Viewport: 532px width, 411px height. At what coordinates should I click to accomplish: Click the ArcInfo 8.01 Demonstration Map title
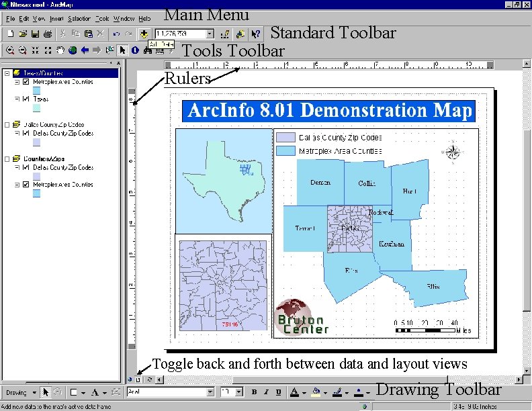[x=328, y=111]
